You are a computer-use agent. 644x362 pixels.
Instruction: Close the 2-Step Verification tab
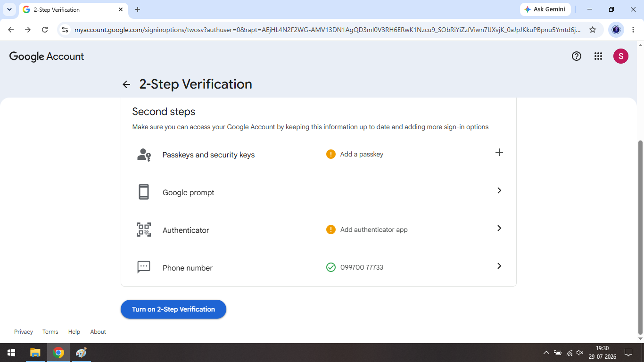121,9
